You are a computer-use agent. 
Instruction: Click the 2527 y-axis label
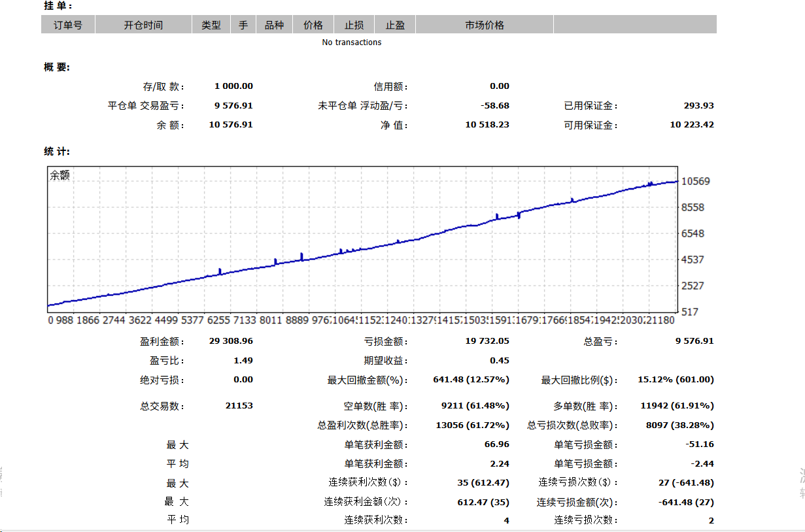coord(693,286)
